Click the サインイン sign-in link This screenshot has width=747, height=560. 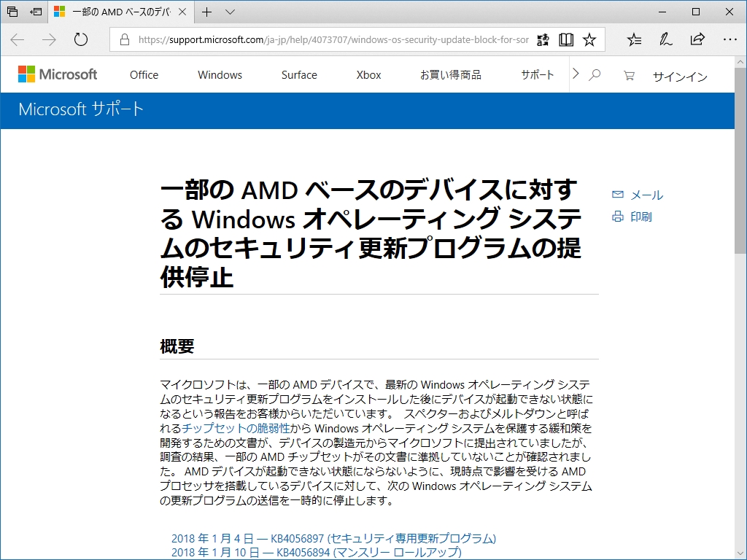tap(680, 77)
